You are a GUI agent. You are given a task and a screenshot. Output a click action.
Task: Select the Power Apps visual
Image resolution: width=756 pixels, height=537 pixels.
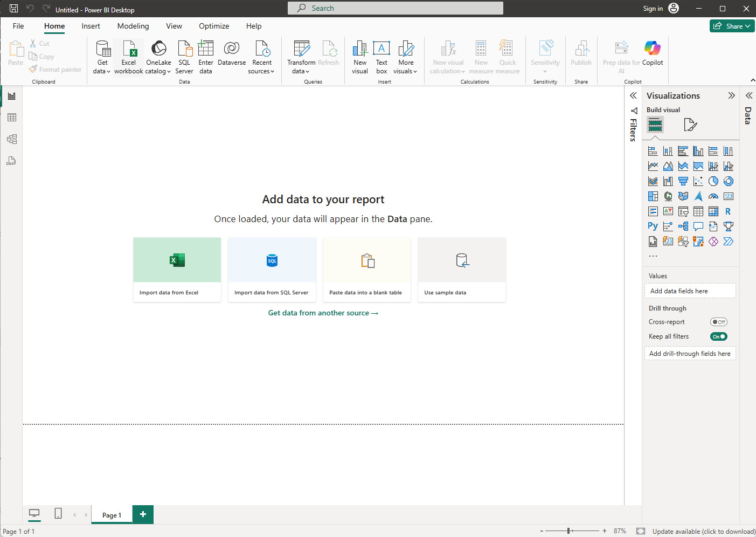(x=713, y=242)
